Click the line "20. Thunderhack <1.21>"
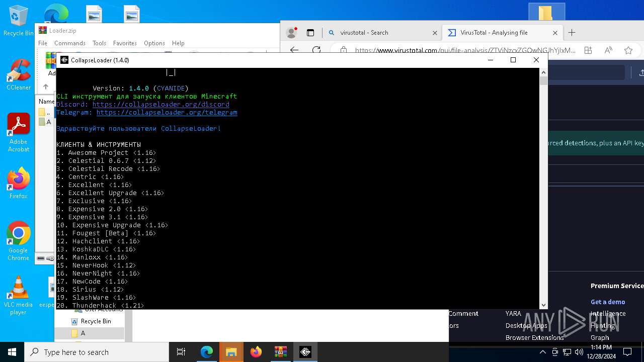 [x=100, y=306]
